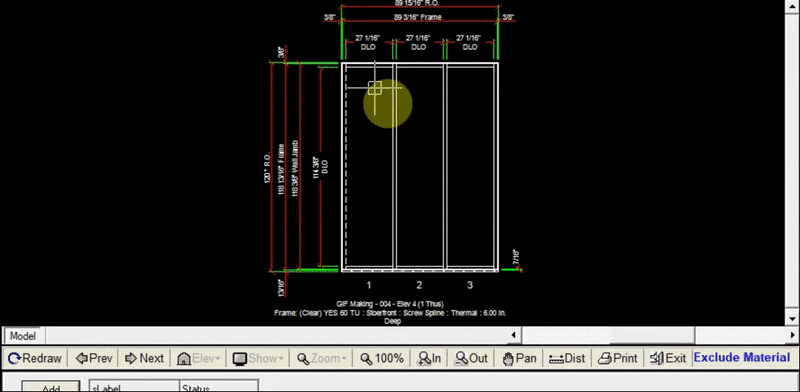Exit the elevation viewer
The image size is (800, 392).
pyautogui.click(x=668, y=358)
